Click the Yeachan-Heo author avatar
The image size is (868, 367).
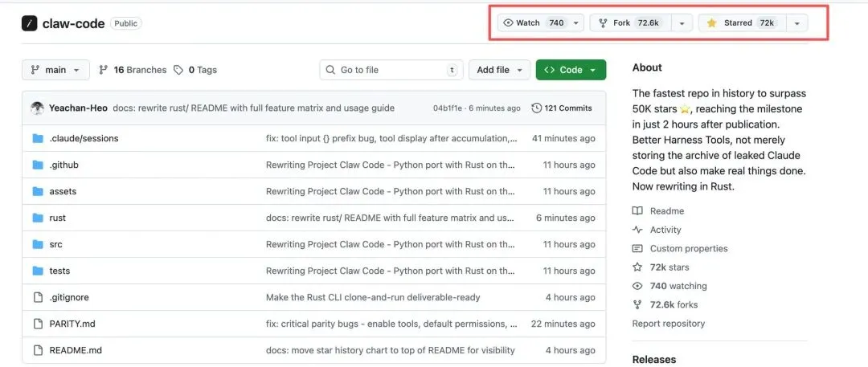(37, 108)
